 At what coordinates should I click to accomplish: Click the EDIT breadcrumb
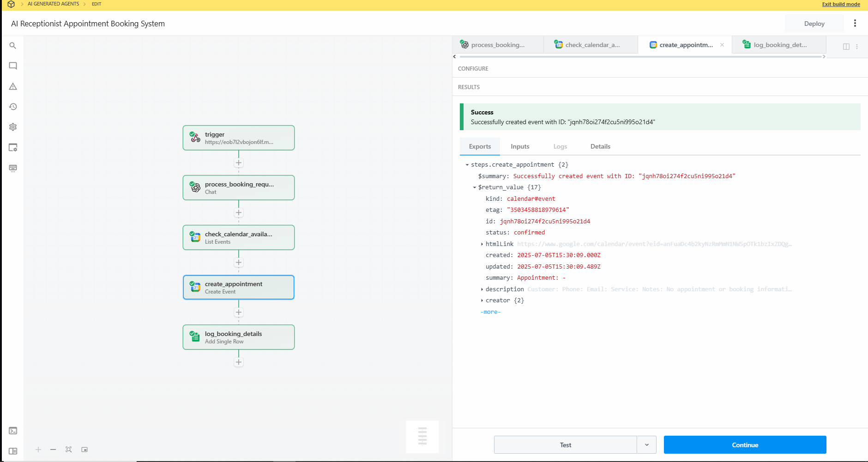(x=96, y=4)
